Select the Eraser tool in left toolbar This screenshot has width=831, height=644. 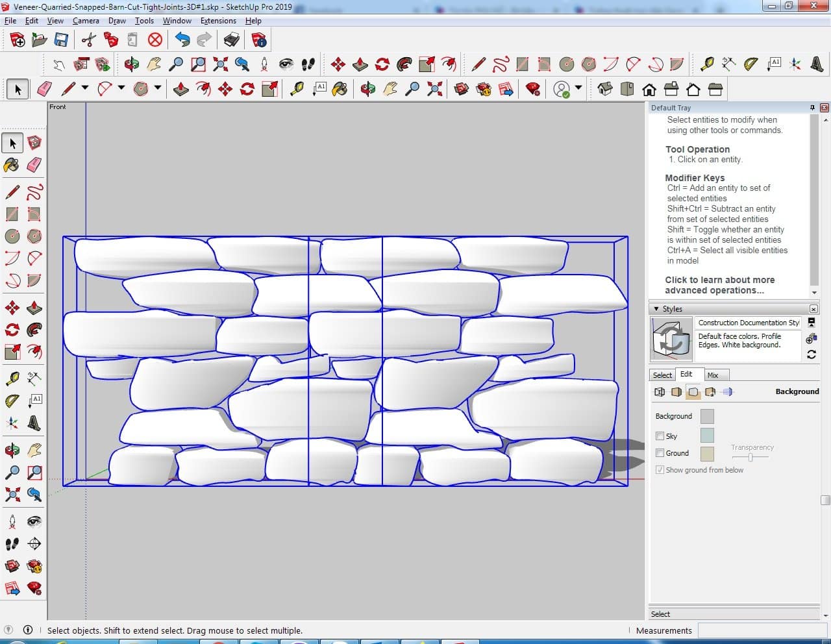(x=34, y=165)
